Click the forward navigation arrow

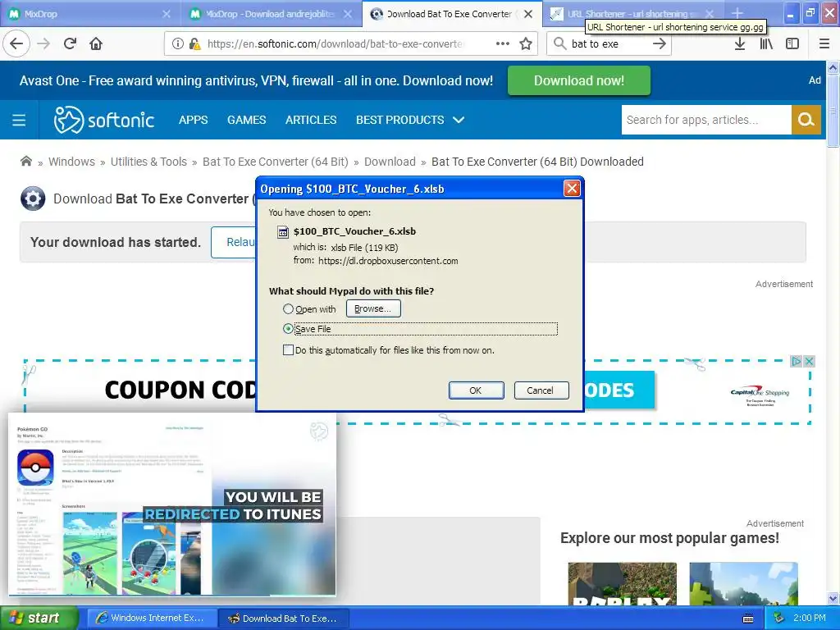(43, 43)
